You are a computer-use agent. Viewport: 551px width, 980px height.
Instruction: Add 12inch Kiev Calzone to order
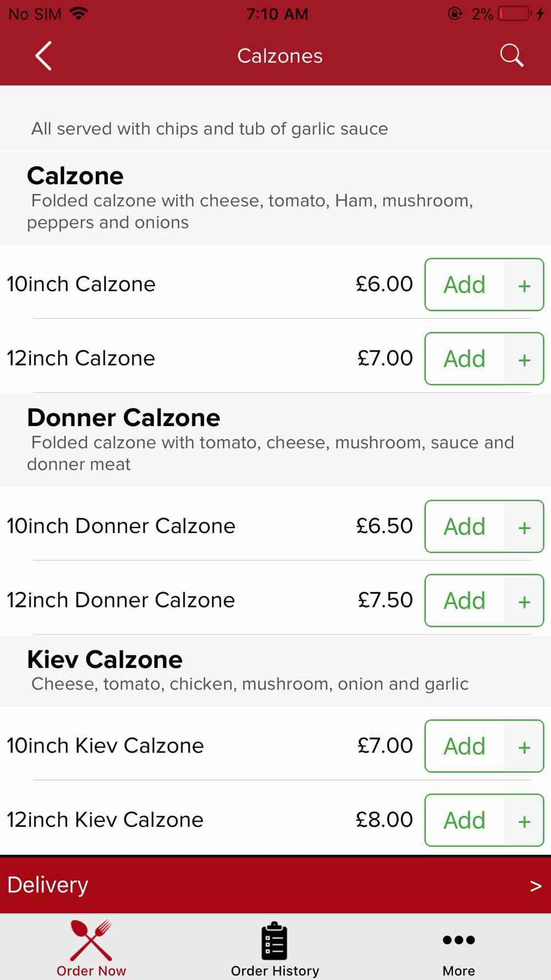(x=464, y=820)
